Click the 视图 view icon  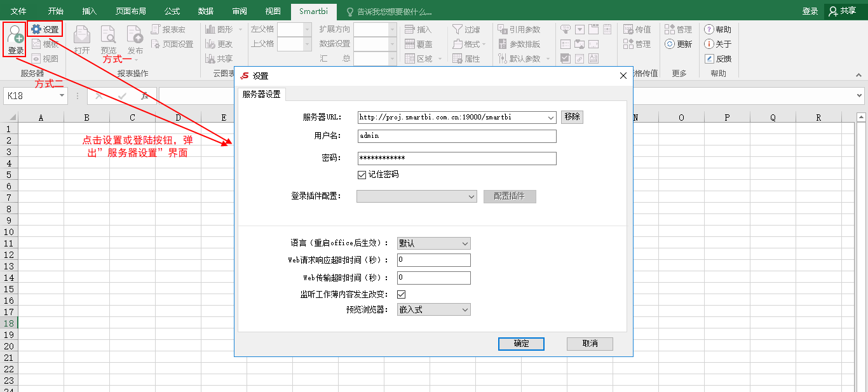[44, 58]
